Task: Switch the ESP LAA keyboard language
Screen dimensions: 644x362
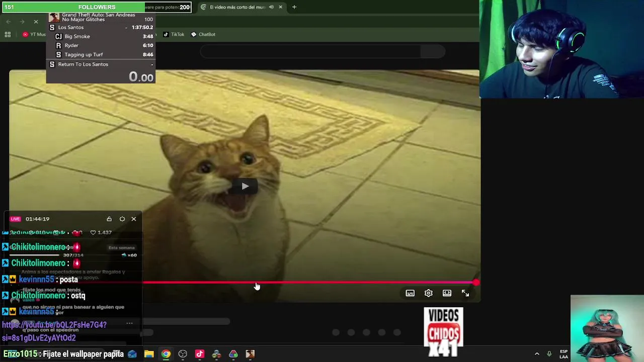Action: (x=564, y=354)
